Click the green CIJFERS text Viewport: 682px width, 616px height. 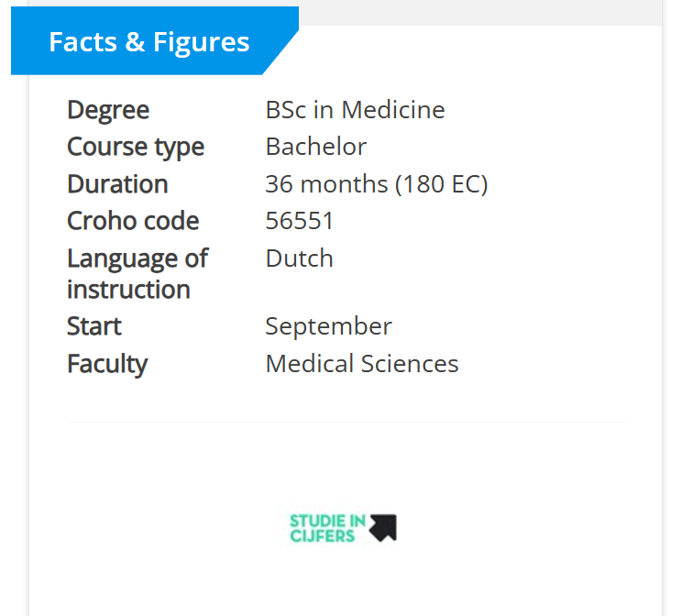coord(323,536)
